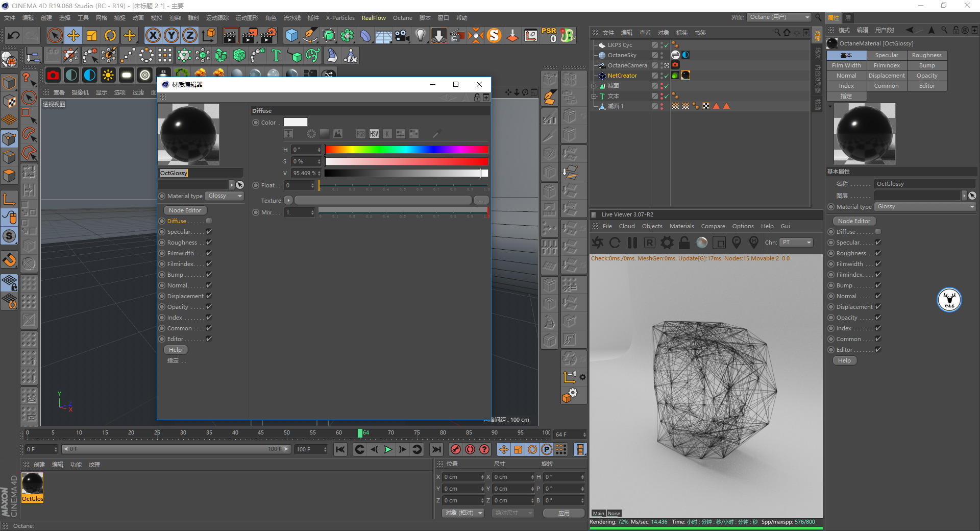Open the RealFlow menu

click(x=374, y=18)
